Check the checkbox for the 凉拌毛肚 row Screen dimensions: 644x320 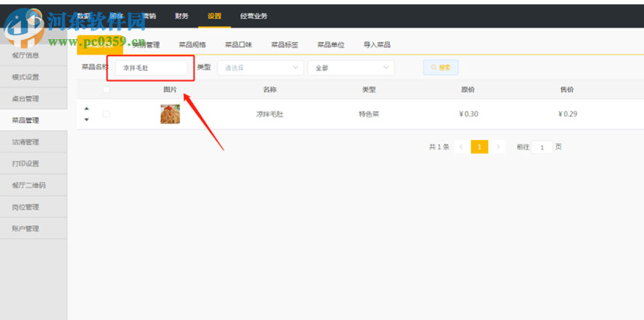pos(107,114)
